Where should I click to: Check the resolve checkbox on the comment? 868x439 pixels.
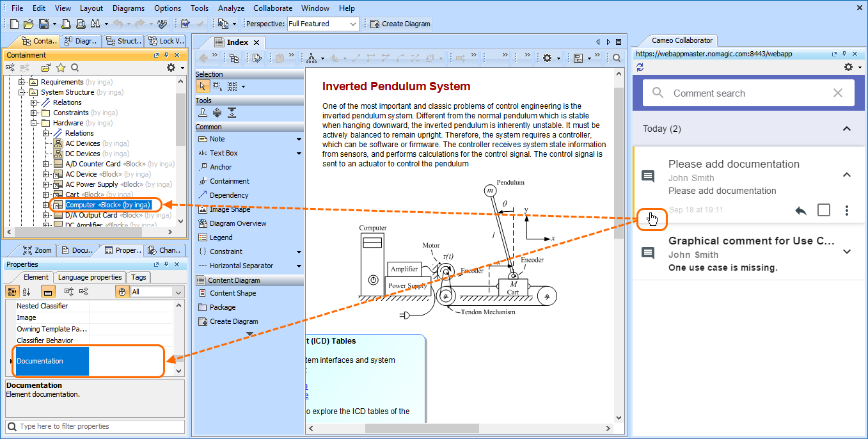tap(824, 211)
